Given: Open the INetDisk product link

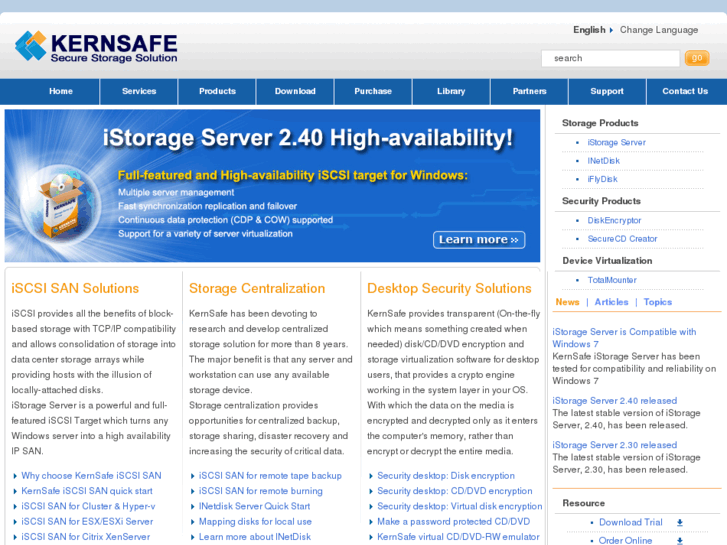Looking at the screenshot, I should pos(603,161).
